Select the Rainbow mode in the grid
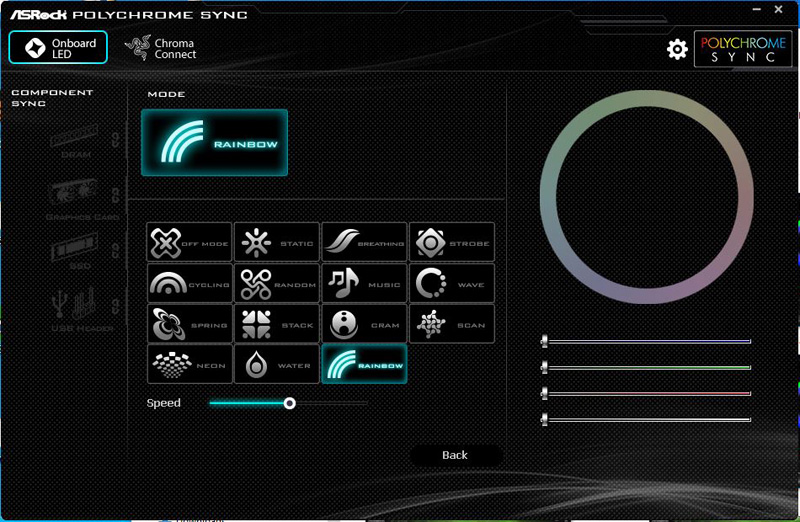Viewport: 800px width, 522px height. pos(364,364)
